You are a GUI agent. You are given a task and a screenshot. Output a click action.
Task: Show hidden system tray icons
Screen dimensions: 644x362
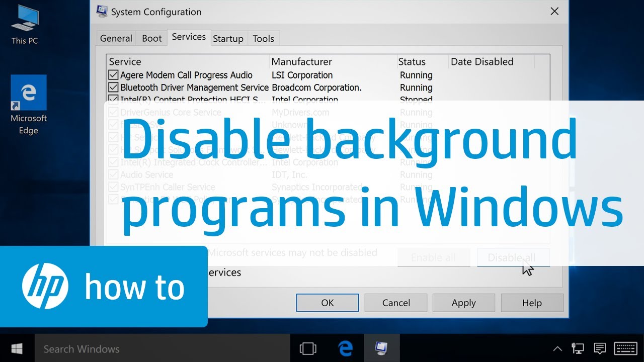pyautogui.click(x=557, y=348)
